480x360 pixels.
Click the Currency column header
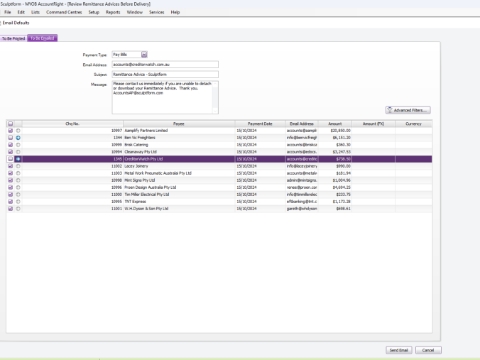[x=414, y=124]
